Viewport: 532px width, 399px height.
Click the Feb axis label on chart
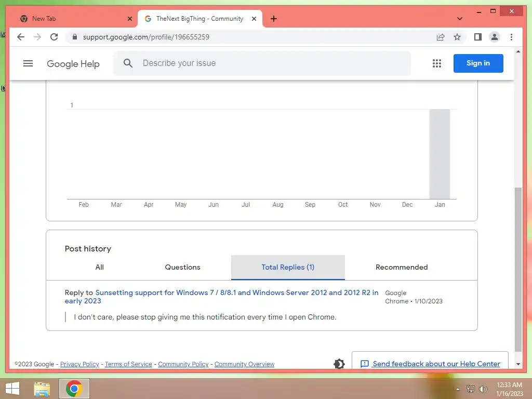(84, 205)
